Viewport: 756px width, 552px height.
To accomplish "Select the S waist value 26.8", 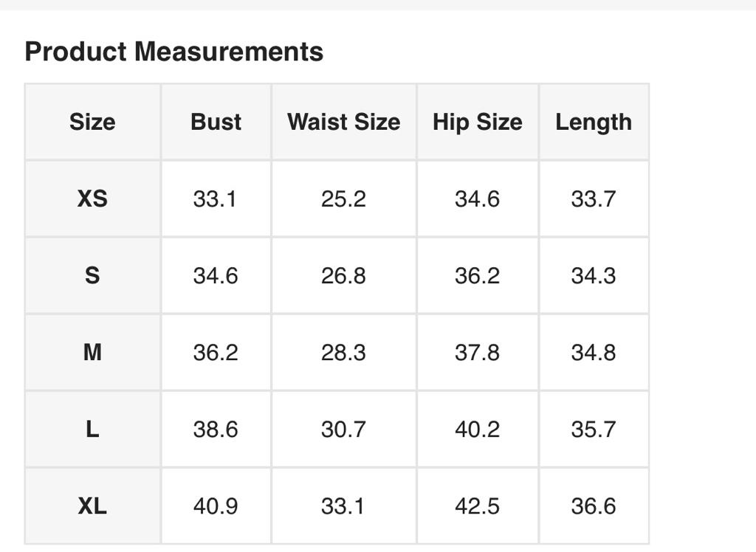I will tap(343, 275).
